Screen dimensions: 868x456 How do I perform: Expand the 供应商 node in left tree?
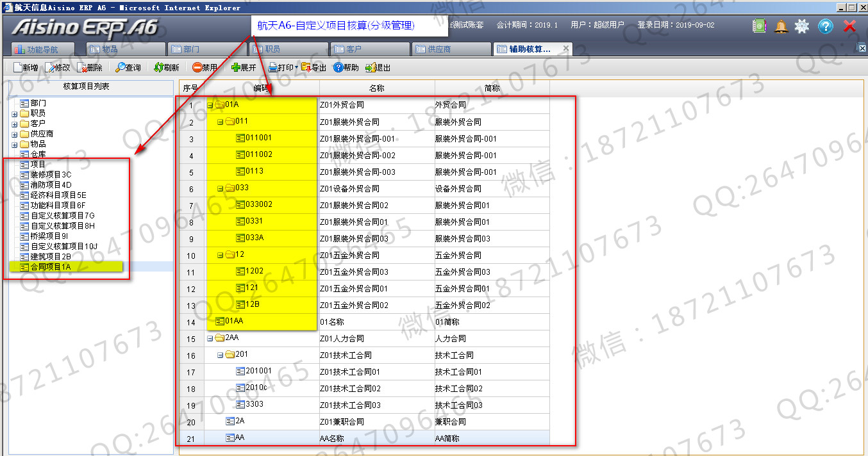15,134
